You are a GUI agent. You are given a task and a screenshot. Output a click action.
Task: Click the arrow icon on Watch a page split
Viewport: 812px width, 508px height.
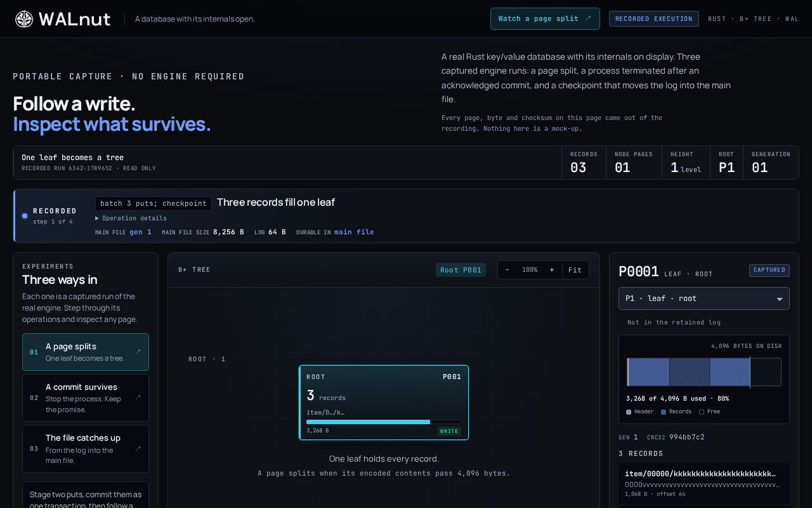click(588, 18)
